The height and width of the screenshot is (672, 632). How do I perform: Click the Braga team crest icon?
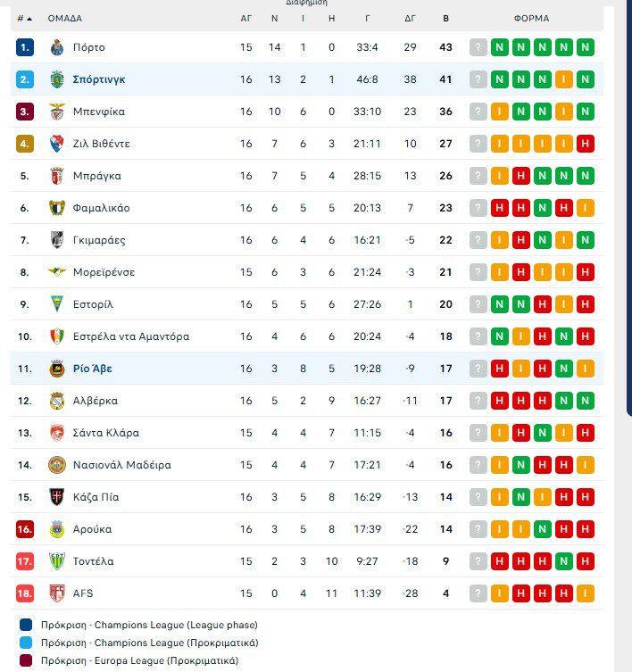pos(56,176)
